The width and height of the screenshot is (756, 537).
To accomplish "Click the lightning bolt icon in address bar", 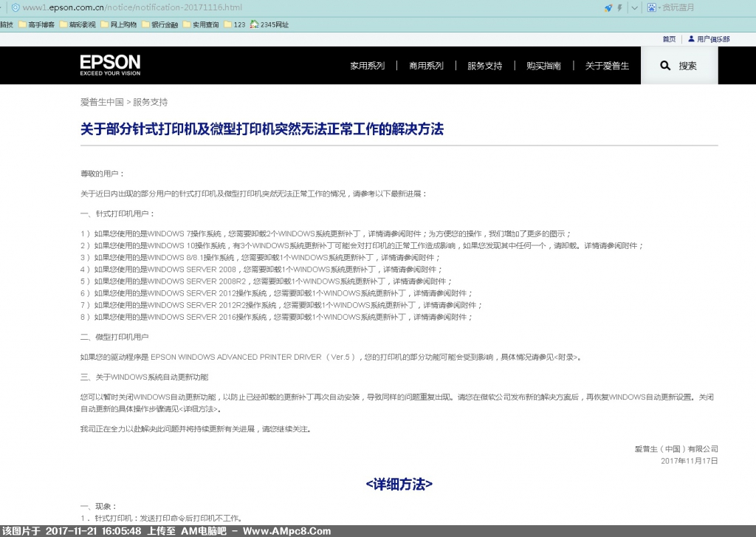I will pos(619,7).
